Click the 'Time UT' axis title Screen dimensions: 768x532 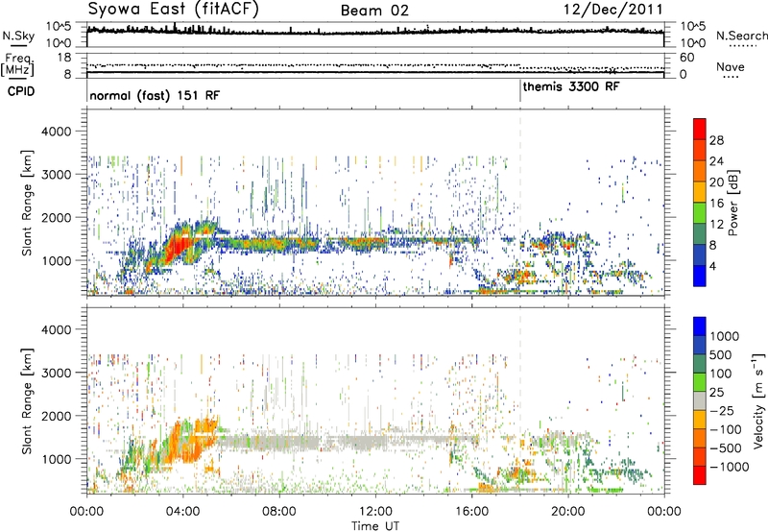point(375,526)
